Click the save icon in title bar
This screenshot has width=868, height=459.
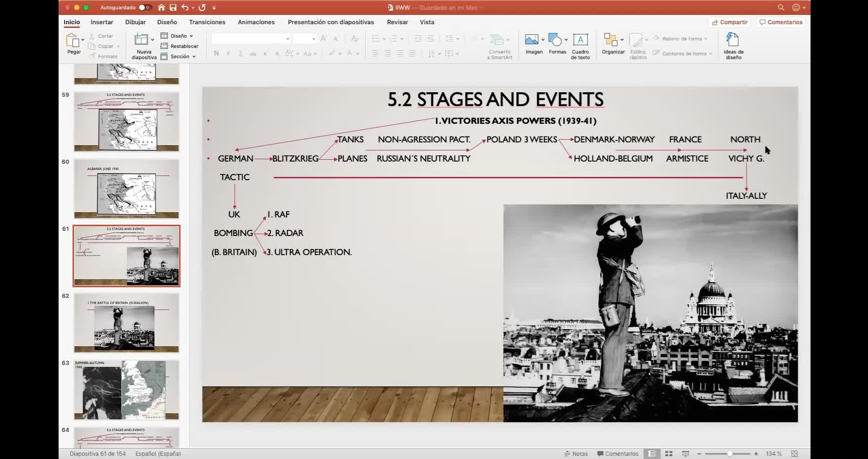173,7
